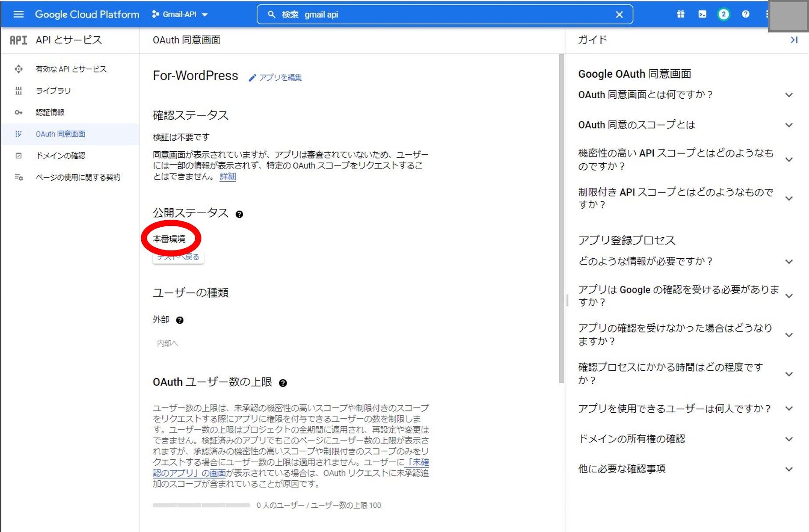
Task: Click the OAuth consent screen dots icon
Action: [x=18, y=134]
